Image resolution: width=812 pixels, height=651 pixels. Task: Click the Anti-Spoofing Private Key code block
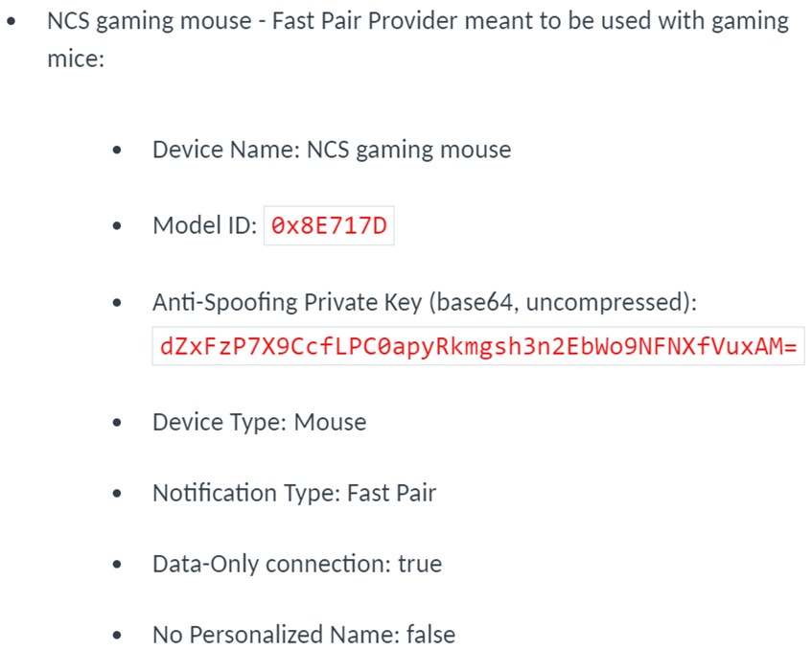click(478, 346)
